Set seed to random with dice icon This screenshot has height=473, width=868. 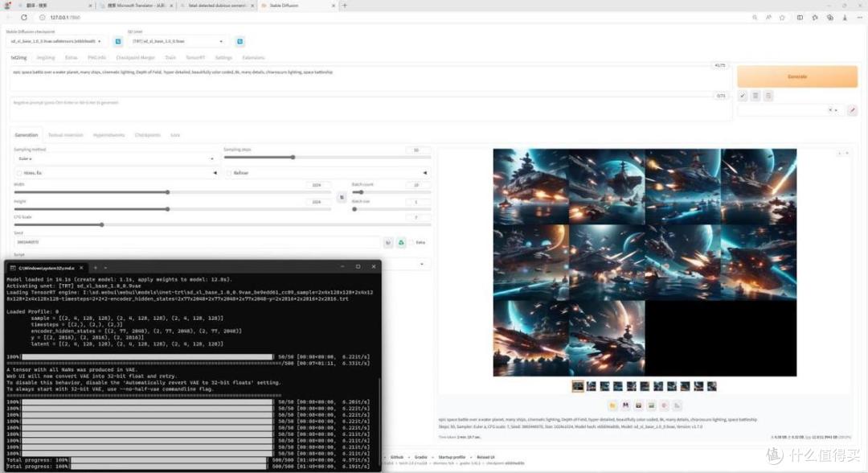[x=388, y=243]
